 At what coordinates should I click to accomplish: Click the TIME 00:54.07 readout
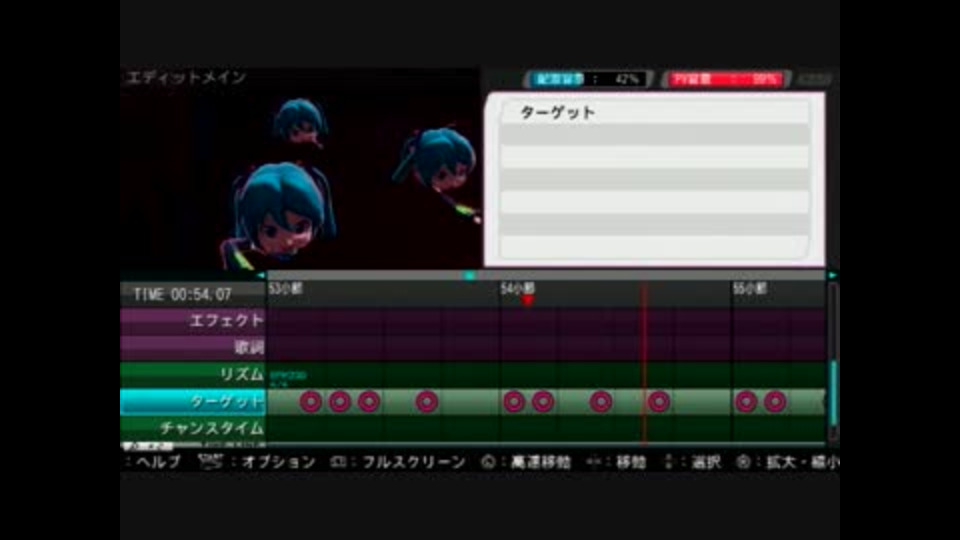[x=182, y=294]
